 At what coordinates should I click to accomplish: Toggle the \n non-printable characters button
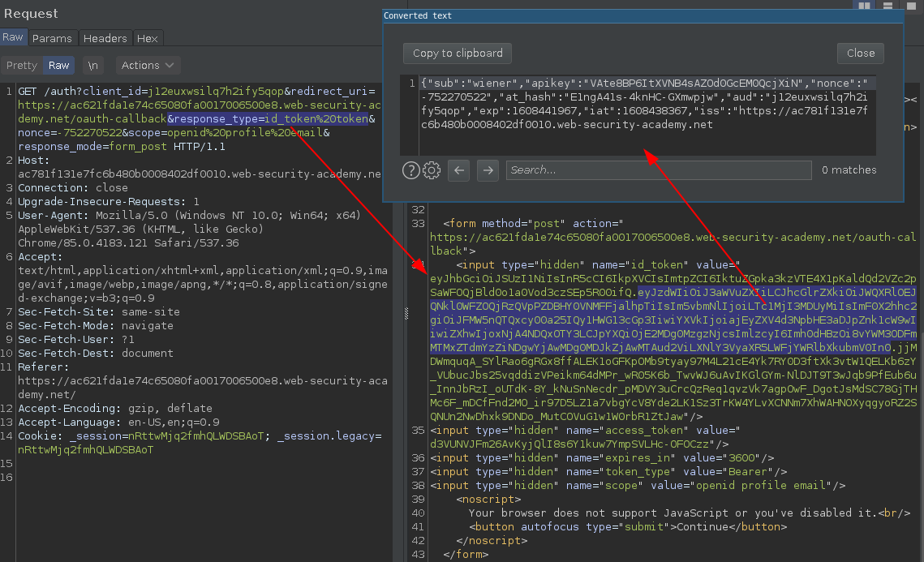tap(93, 66)
